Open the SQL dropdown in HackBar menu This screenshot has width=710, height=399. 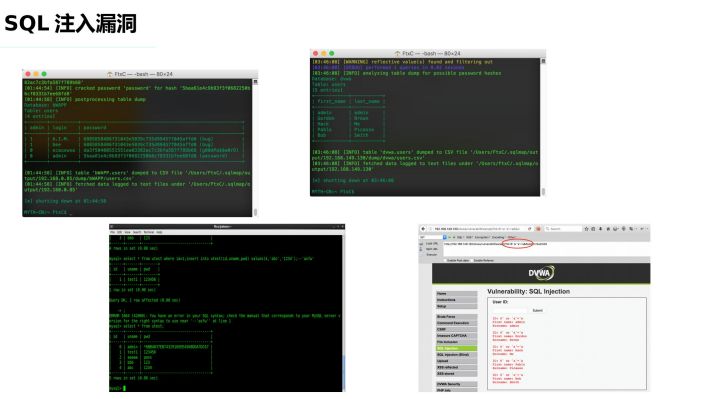tap(459, 237)
